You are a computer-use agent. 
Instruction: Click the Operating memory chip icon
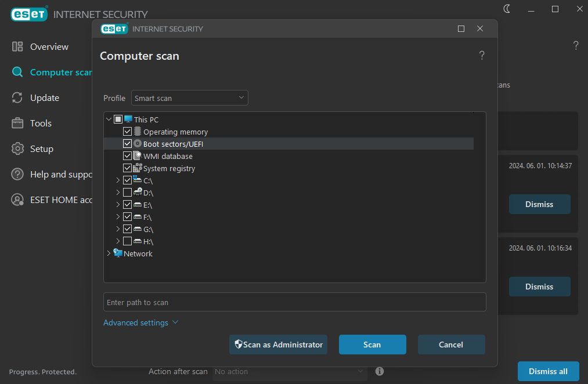(x=138, y=132)
